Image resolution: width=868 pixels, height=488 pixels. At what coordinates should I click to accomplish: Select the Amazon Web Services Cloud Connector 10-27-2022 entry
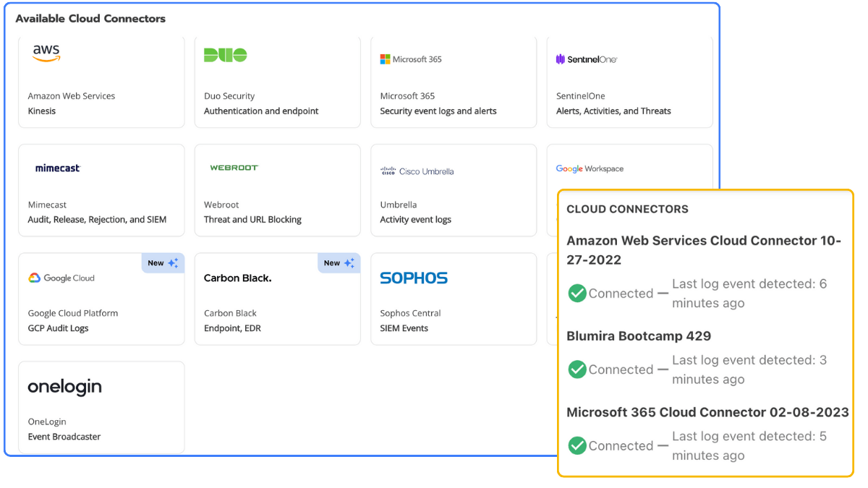click(x=704, y=250)
